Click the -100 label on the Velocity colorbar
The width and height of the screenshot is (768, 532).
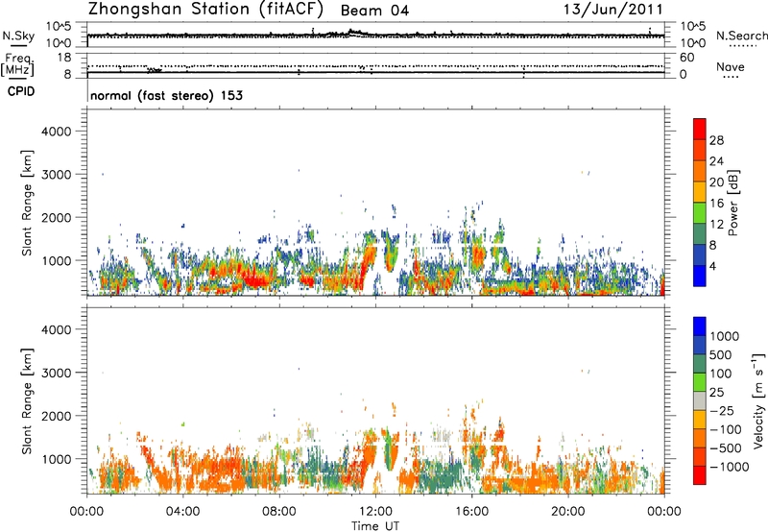726,429
